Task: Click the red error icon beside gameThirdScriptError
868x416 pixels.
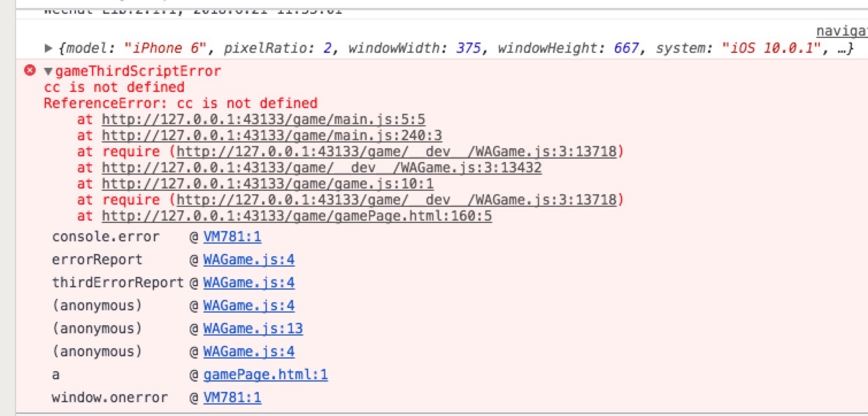Action: tap(30, 71)
